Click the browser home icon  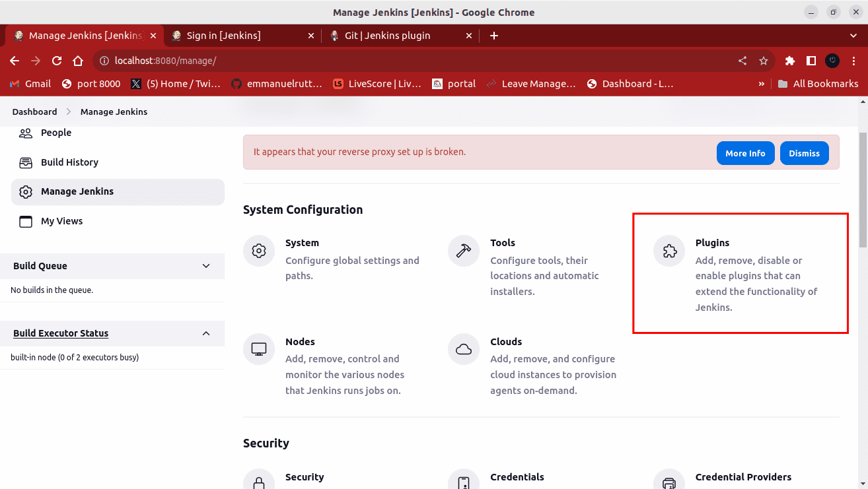click(78, 61)
